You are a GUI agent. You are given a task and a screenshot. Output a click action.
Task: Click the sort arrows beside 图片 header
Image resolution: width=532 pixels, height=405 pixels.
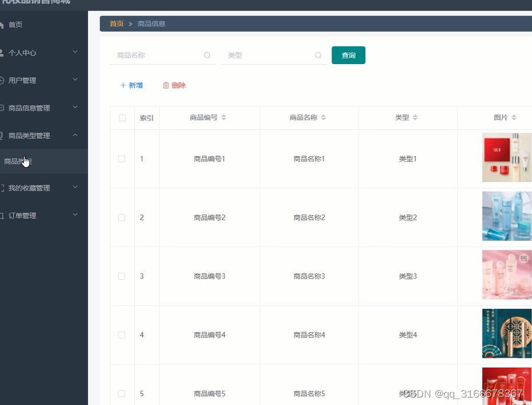pos(514,117)
